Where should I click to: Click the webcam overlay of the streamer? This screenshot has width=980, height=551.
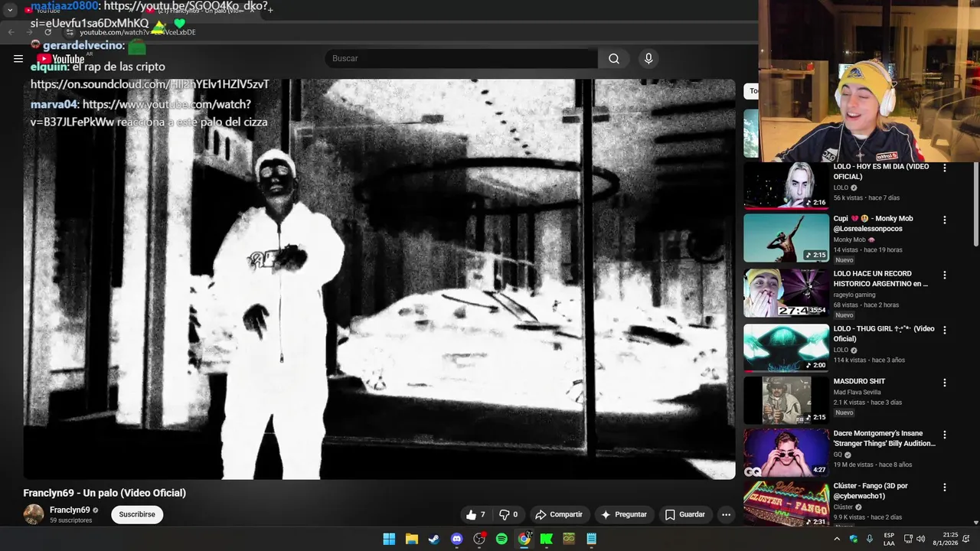click(x=869, y=81)
